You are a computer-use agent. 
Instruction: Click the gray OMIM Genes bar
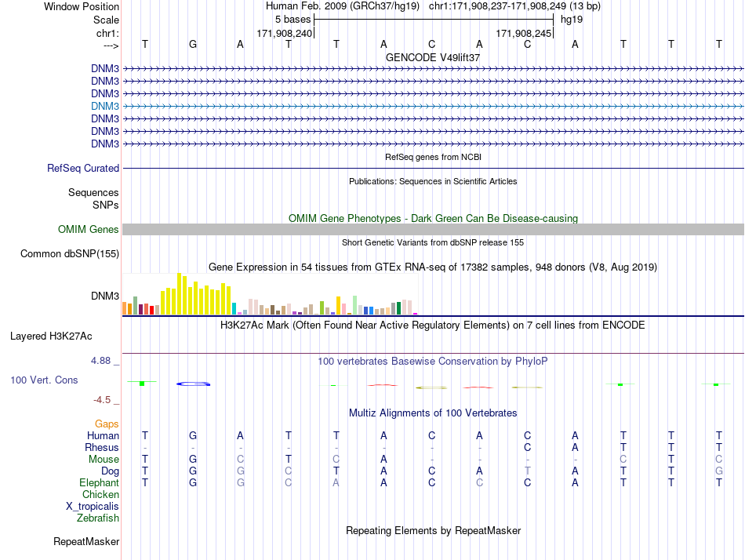[x=433, y=230]
